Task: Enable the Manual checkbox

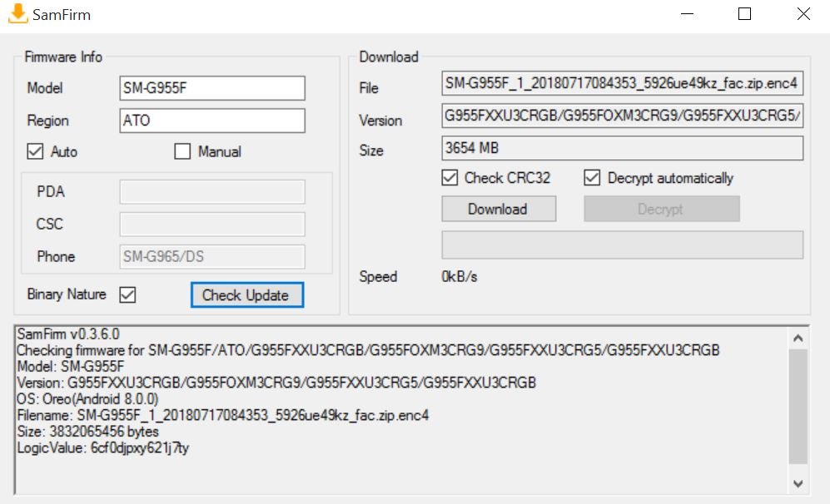Action: click(x=182, y=151)
